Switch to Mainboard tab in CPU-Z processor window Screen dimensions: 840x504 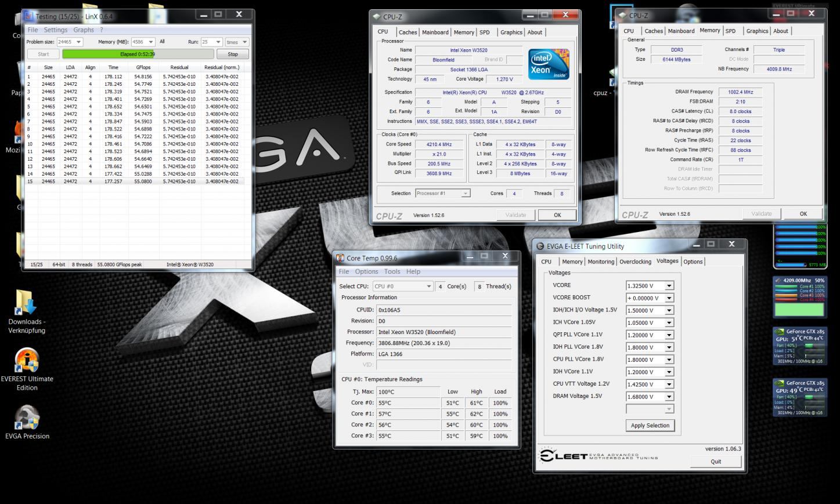pos(435,32)
